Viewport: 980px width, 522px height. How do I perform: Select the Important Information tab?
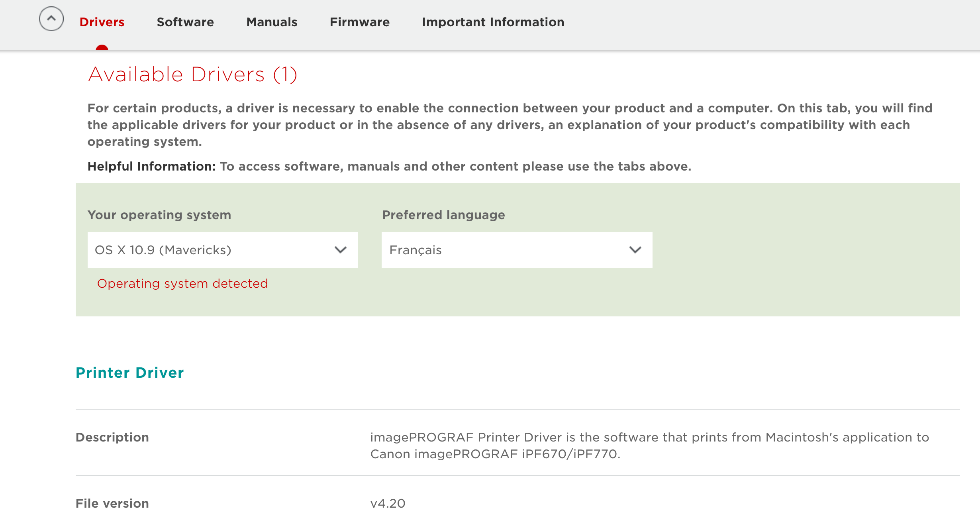(x=493, y=22)
